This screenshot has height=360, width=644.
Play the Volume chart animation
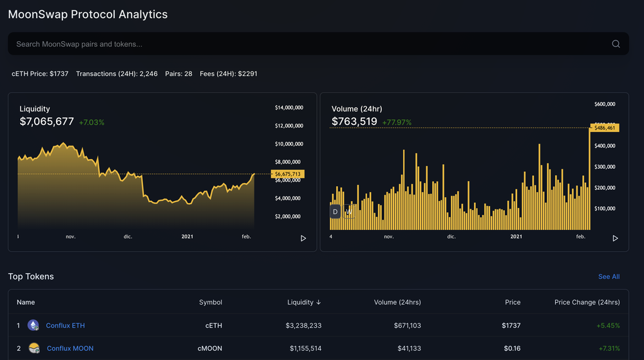[615, 238]
